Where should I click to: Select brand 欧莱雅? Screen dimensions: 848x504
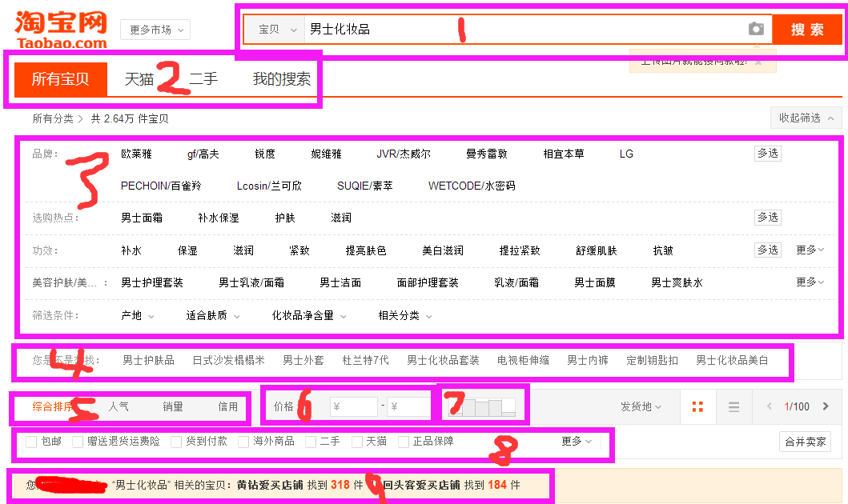[x=136, y=154]
